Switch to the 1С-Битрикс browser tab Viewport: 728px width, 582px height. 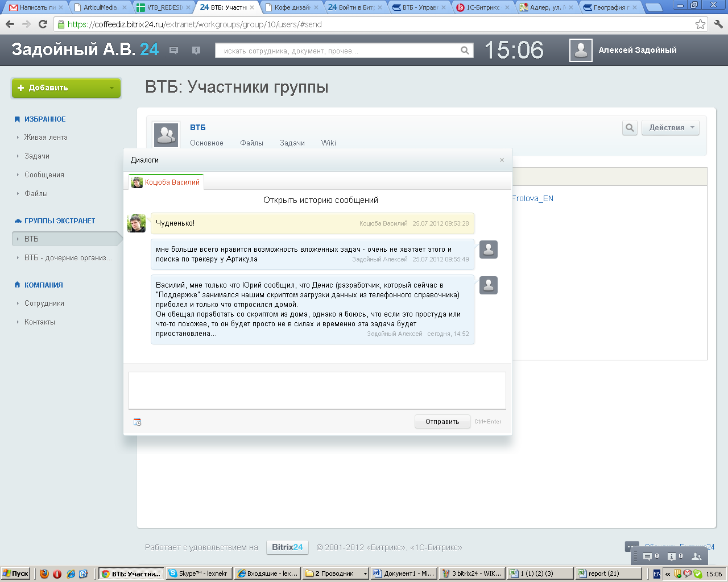(483, 7)
